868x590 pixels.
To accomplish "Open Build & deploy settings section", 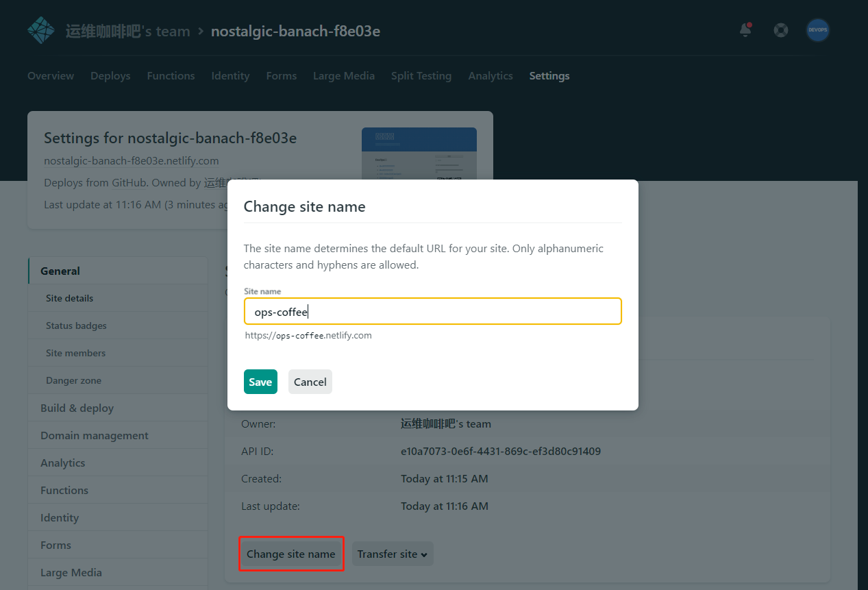I will [x=77, y=408].
